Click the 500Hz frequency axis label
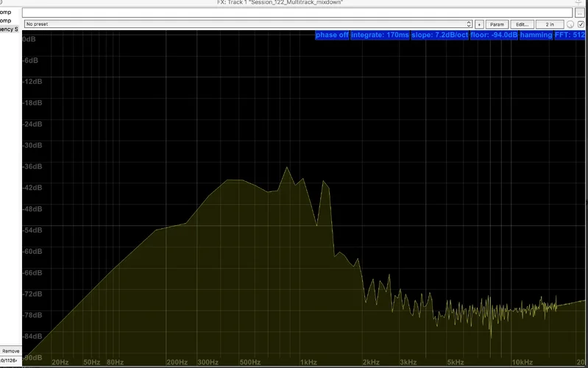The width and height of the screenshot is (588, 368). (250, 362)
